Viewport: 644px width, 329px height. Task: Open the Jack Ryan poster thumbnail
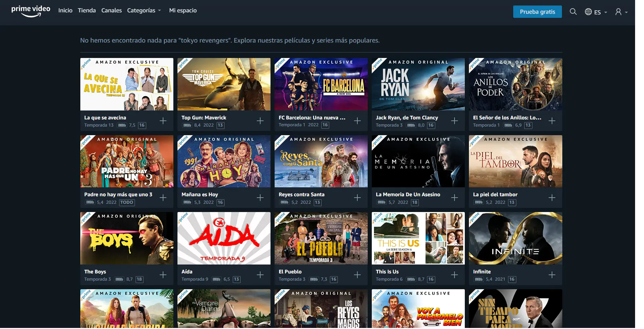[418, 84]
